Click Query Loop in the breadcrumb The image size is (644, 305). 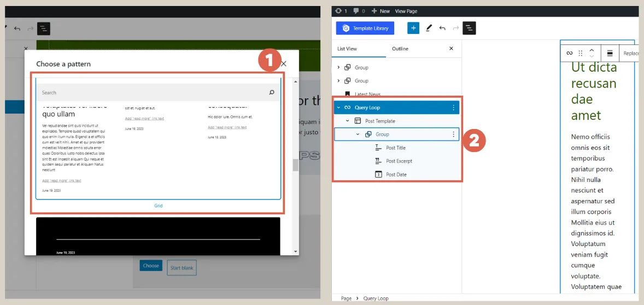(x=376, y=298)
